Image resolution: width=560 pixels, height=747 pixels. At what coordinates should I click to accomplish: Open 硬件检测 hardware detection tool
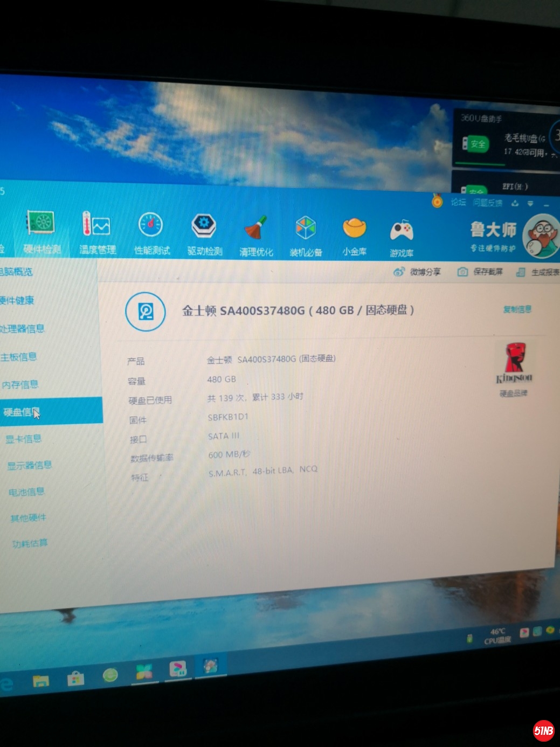(42, 233)
